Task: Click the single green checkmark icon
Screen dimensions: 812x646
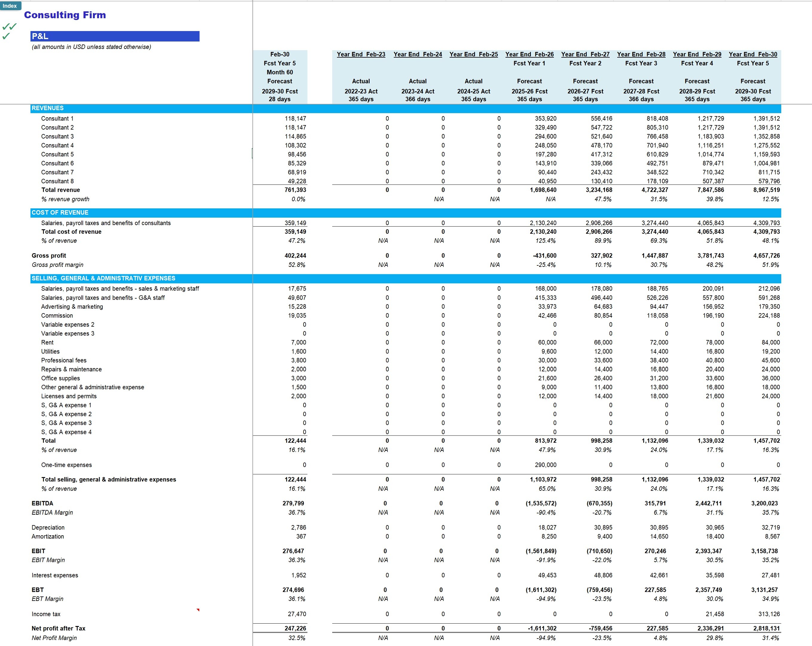Action: tap(6, 36)
